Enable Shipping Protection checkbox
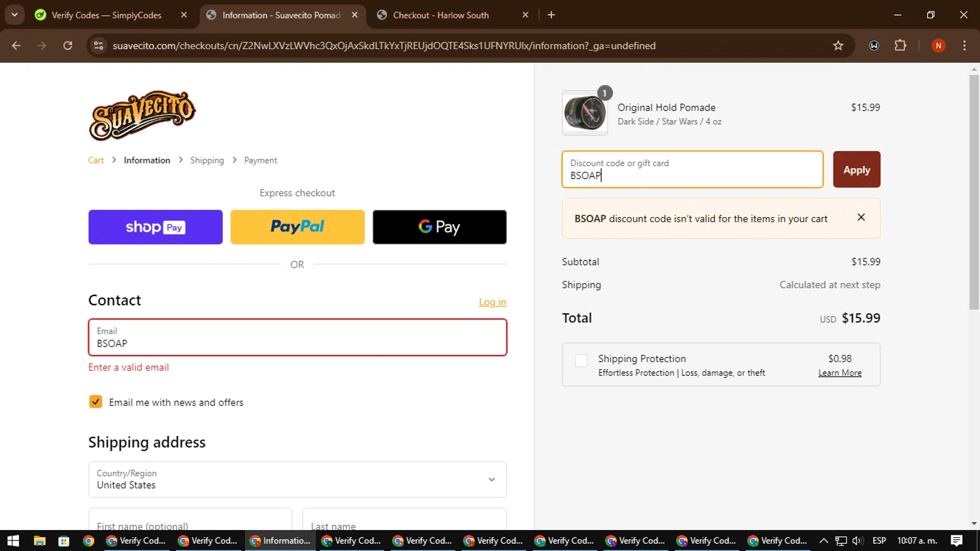 pyautogui.click(x=581, y=360)
